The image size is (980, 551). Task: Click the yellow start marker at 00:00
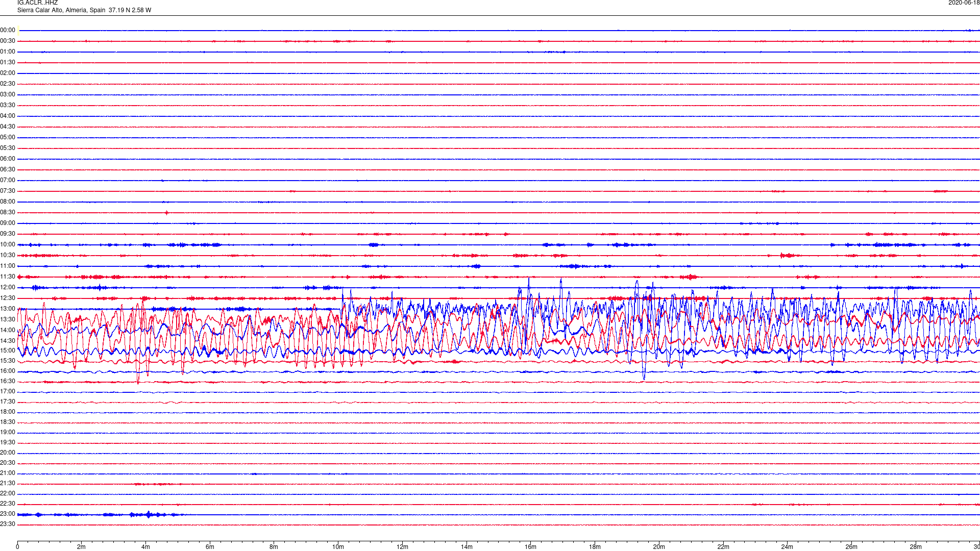pyautogui.click(x=18, y=31)
